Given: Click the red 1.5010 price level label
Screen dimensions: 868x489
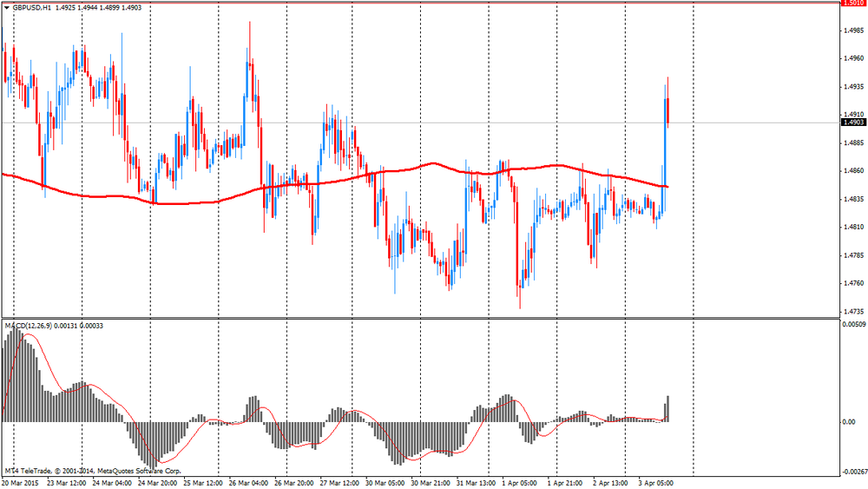Looking at the screenshot, I should pyautogui.click(x=852, y=3).
